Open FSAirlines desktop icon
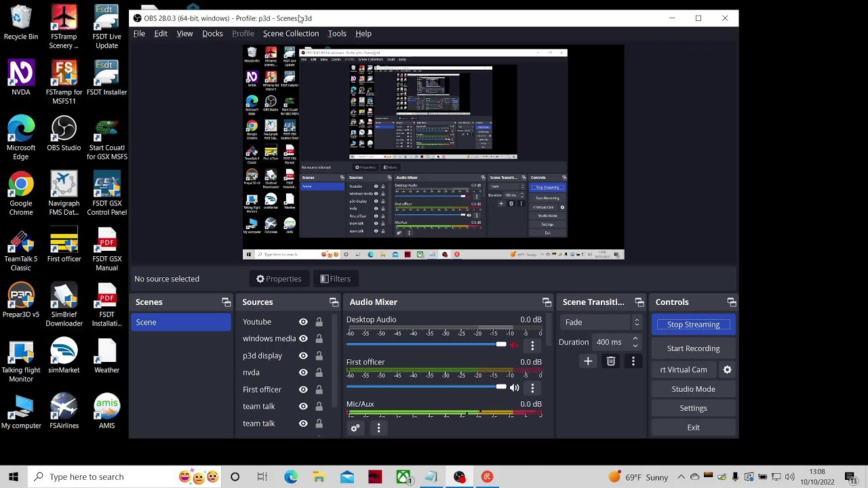Image resolution: width=868 pixels, height=488 pixels. click(x=64, y=412)
